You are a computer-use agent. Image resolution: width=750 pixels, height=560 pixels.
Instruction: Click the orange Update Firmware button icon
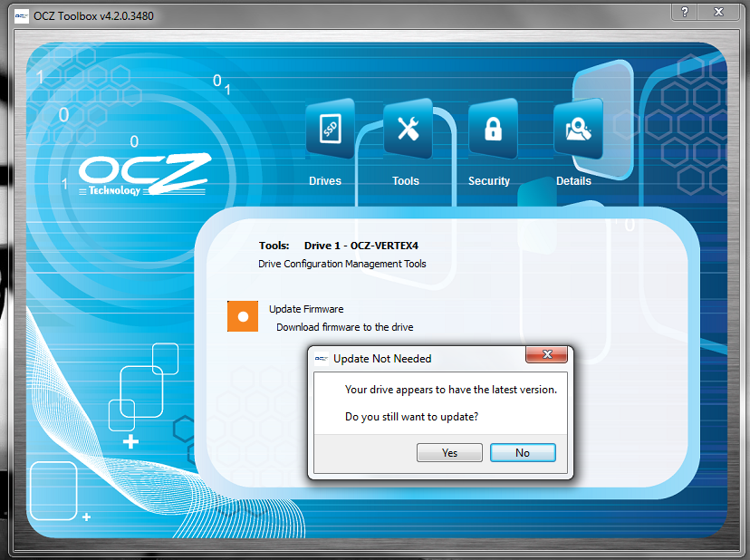243,316
